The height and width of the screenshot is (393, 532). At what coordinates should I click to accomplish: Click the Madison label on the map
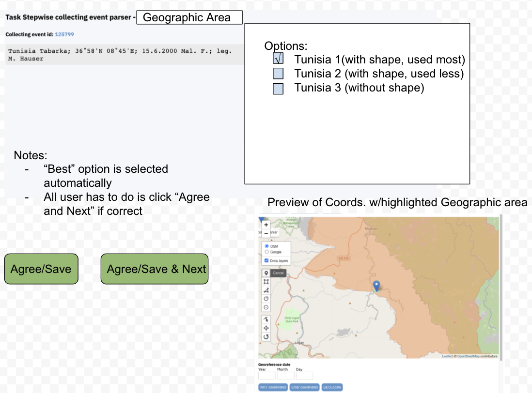(371, 228)
